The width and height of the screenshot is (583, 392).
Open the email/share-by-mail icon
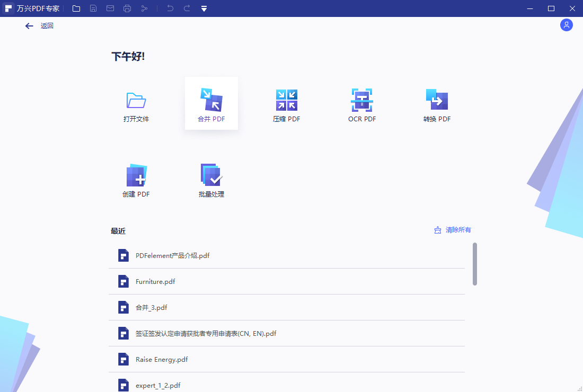click(x=110, y=8)
